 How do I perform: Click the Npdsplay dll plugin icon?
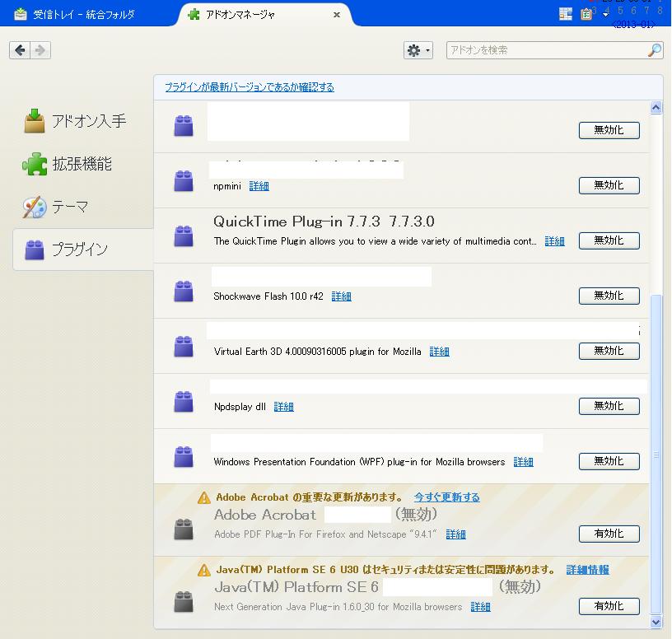point(184,401)
